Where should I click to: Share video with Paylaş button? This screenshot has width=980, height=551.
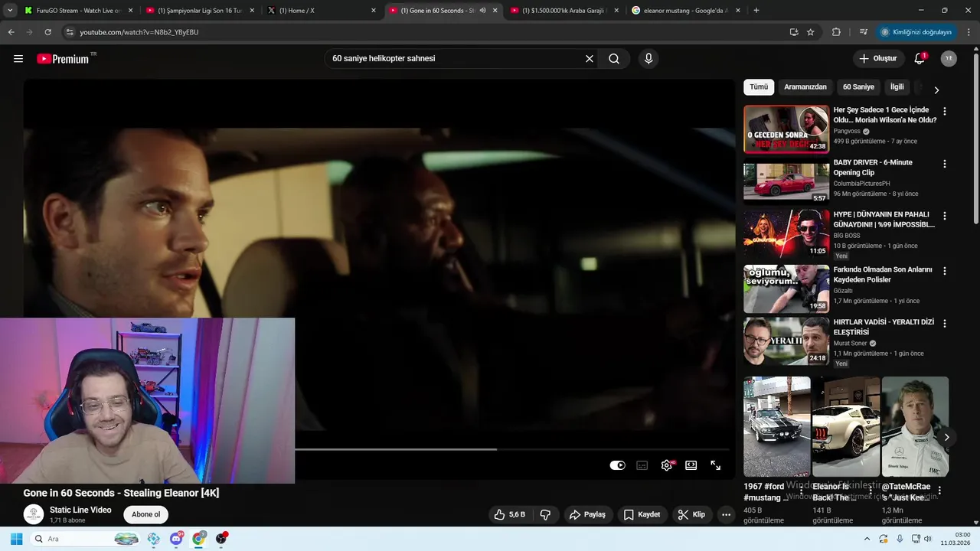[587, 515]
